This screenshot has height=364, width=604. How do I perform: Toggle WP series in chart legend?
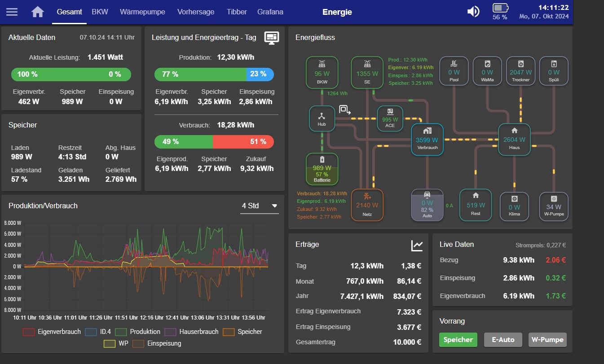point(116,343)
